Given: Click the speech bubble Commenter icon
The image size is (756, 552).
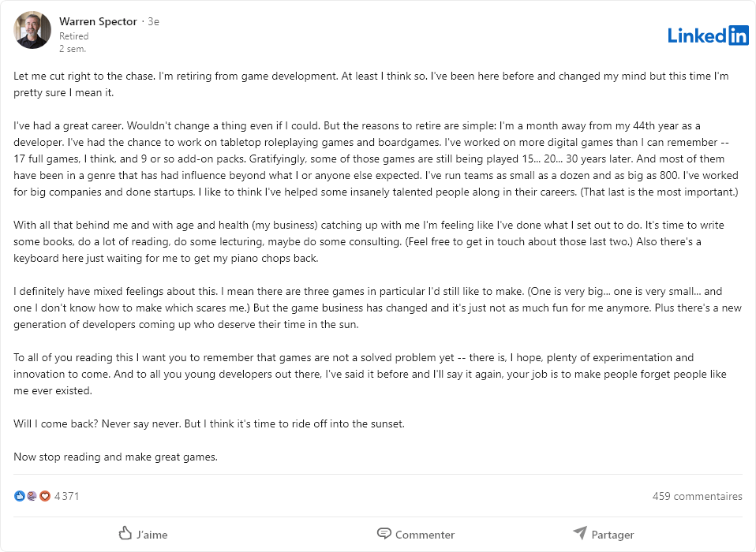Looking at the screenshot, I should point(384,533).
